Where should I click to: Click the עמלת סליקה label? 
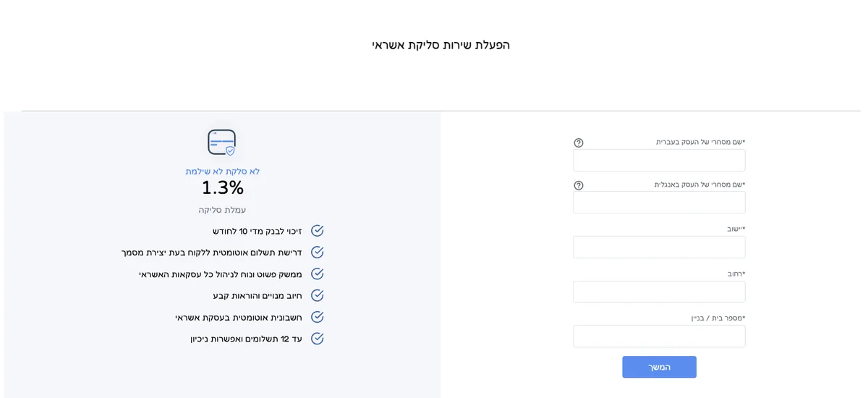click(x=223, y=210)
